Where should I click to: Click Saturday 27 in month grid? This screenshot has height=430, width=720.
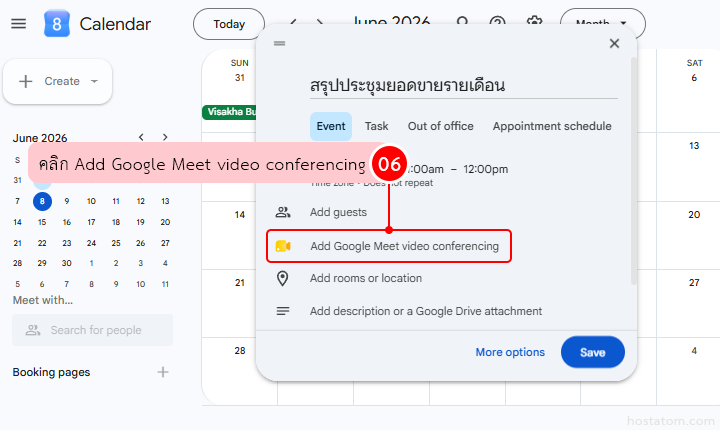tap(694, 283)
